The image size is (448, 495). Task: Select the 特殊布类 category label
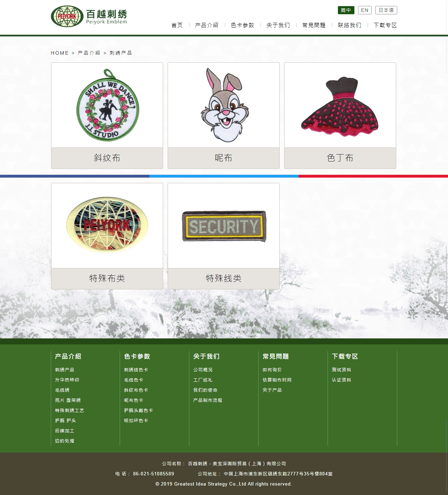pyautogui.click(x=107, y=279)
